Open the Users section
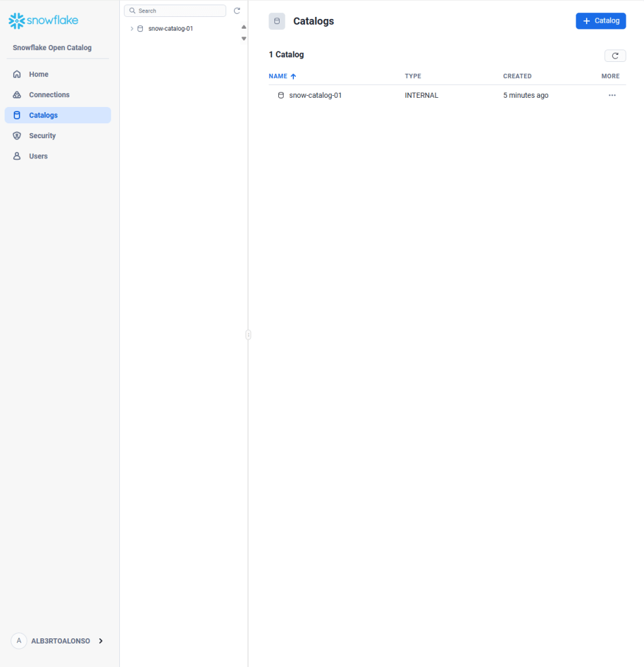The width and height of the screenshot is (644, 667). coord(38,156)
